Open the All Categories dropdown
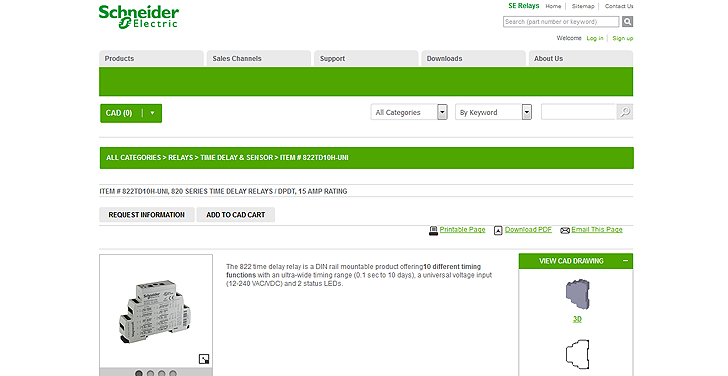This screenshot has width=728, height=376. click(409, 112)
